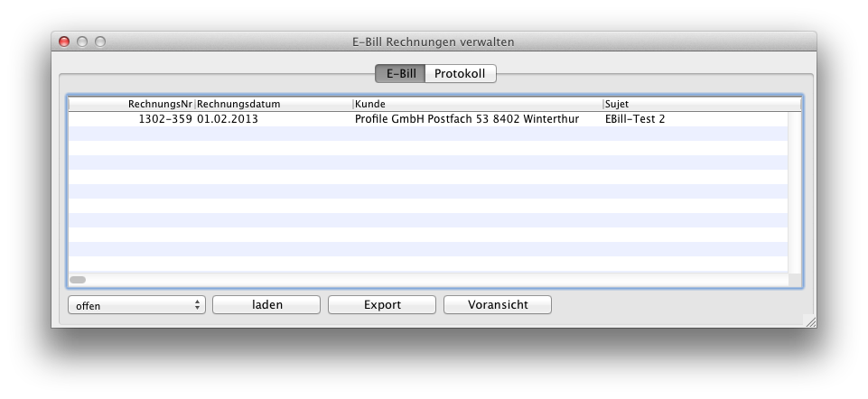Click the 'laden' button
Screen dimensions: 868x399
coord(266,305)
